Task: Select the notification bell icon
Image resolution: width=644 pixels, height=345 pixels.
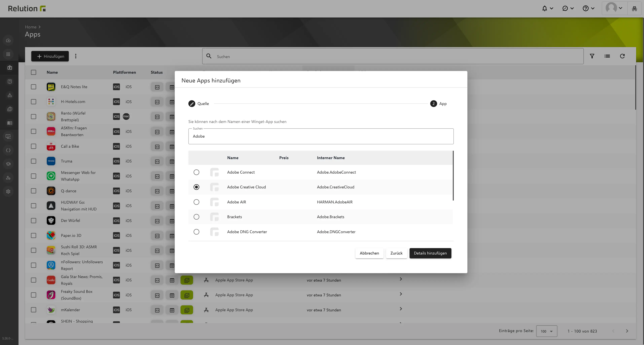Action: [544, 8]
